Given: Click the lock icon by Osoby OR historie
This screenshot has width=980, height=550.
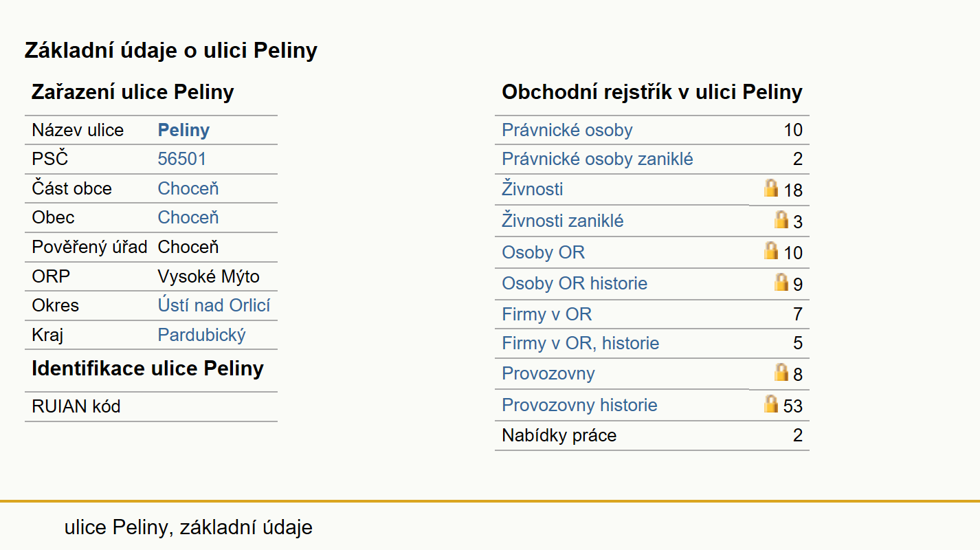Looking at the screenshot, I should coord(781,283).
